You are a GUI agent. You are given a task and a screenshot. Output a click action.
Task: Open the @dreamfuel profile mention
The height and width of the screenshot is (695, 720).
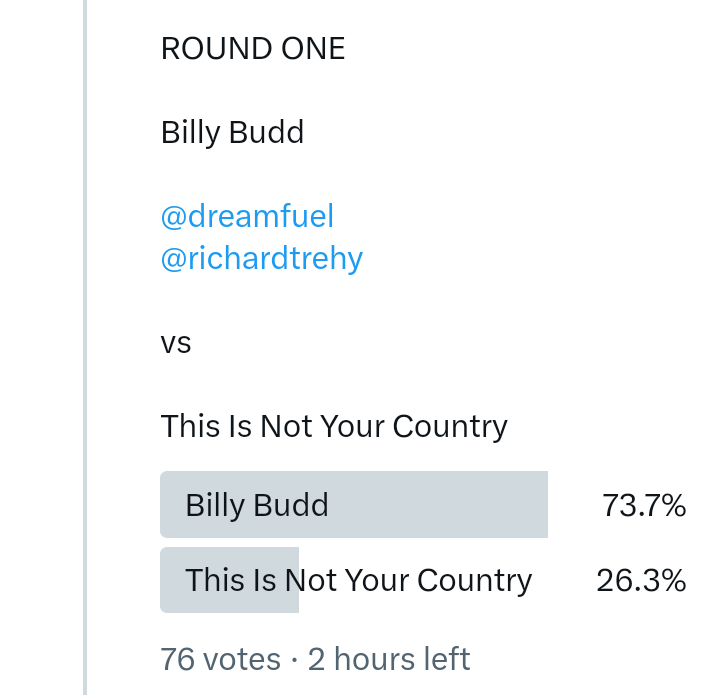point(247,216)
